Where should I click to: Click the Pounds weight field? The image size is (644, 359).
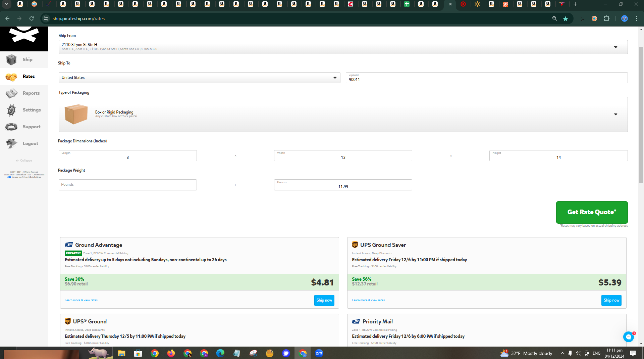click(x=127, y=185)
